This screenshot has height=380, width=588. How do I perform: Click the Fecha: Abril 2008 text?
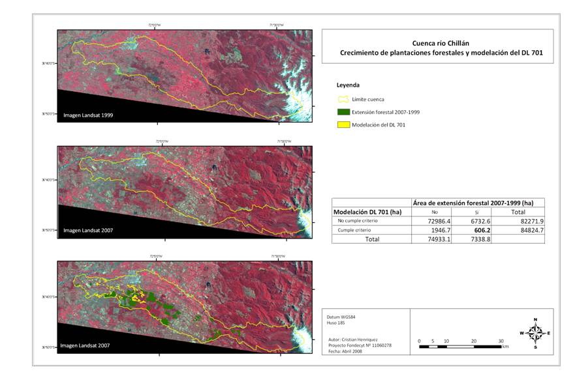(347, 351)
